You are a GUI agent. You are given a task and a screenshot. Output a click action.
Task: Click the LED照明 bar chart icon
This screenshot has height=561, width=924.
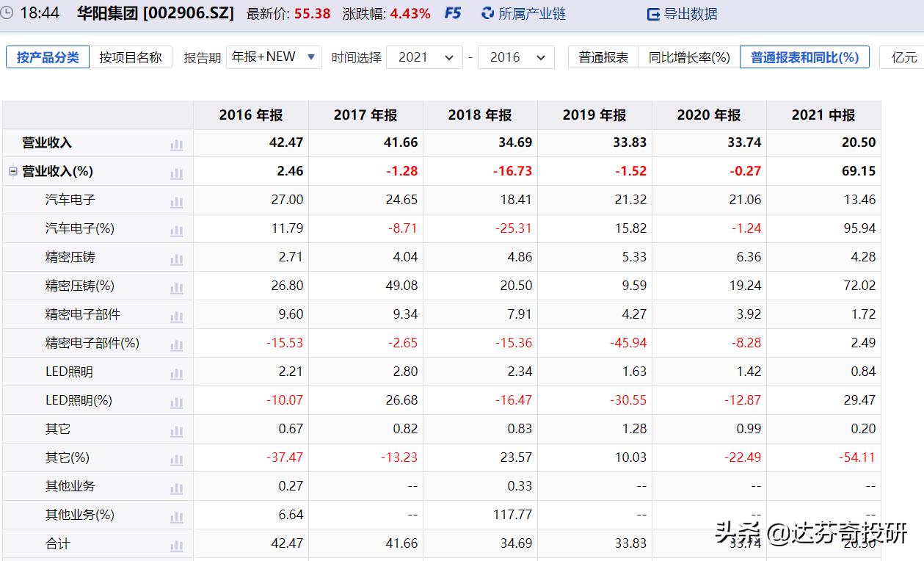[176, 373]
